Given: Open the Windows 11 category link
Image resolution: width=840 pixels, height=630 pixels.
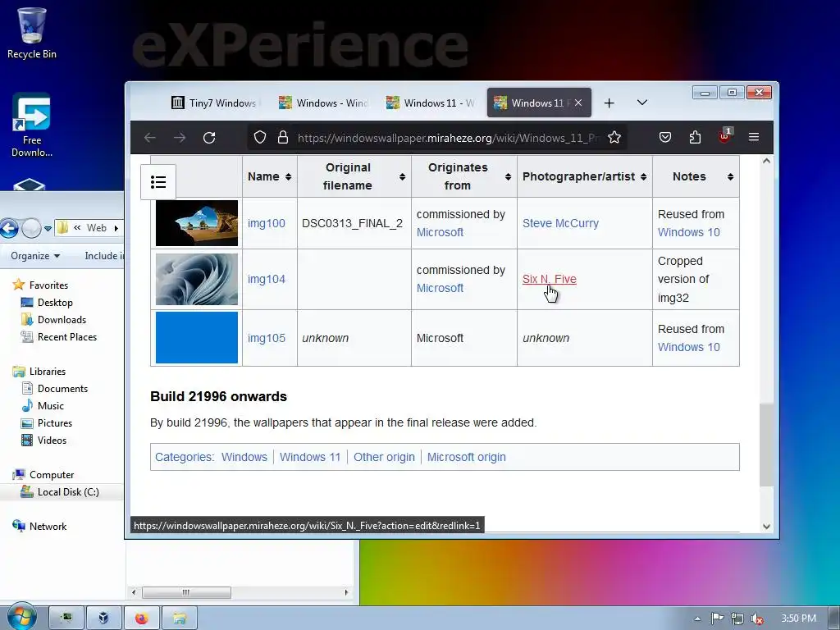Looking at the screenshot, I should tap(310, 457).
